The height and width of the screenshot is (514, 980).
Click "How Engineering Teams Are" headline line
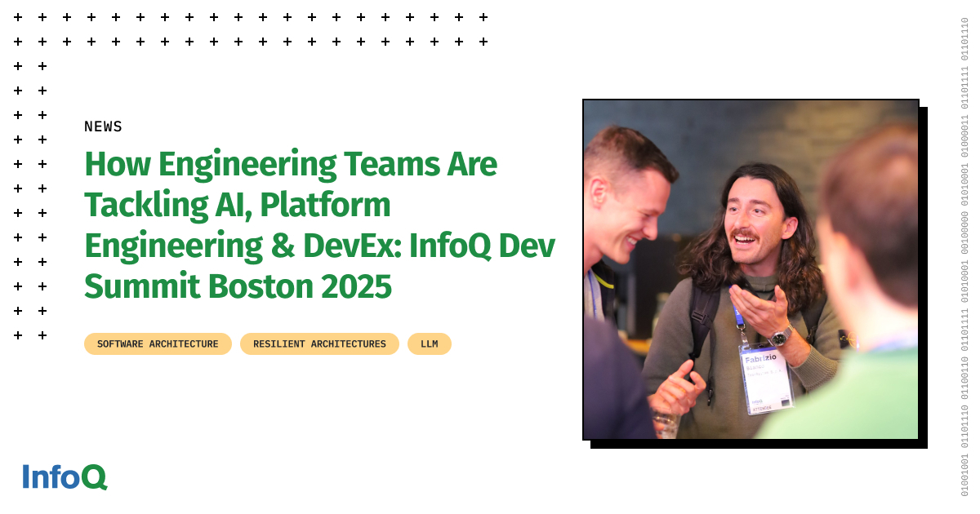coord(291,165)
